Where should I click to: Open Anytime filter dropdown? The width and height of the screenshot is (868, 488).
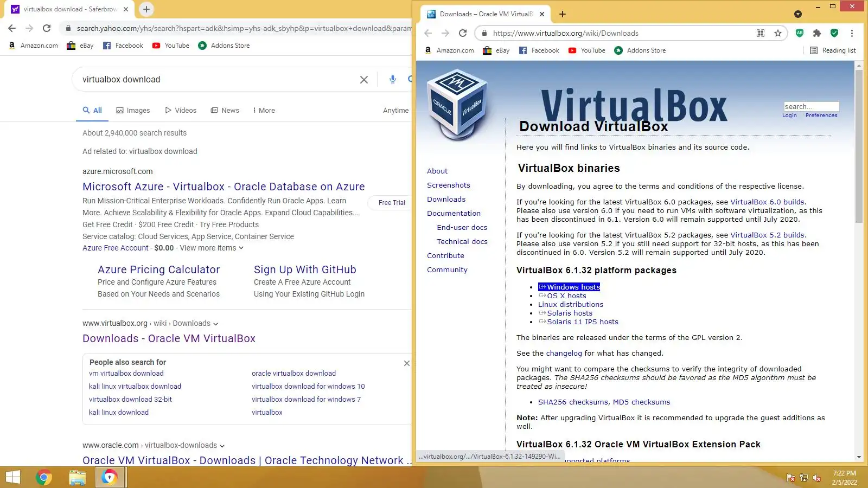point(396,110)
